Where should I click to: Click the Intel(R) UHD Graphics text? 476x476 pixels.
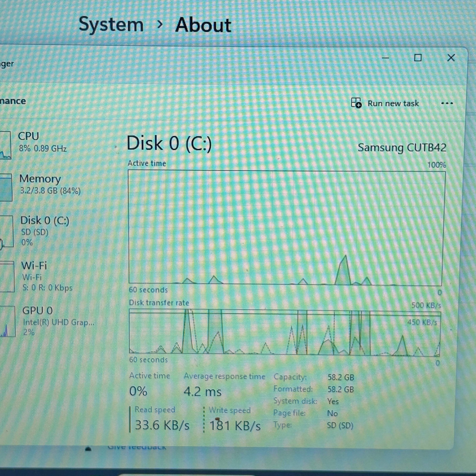click(x=59, y=322)
